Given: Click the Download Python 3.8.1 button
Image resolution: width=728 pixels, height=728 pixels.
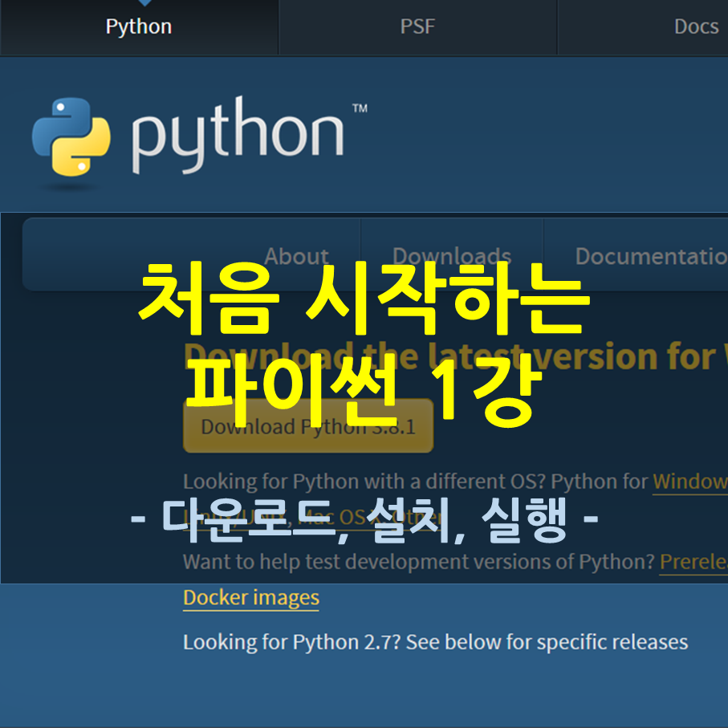Looking at the screenshot, I should [308, 426].
